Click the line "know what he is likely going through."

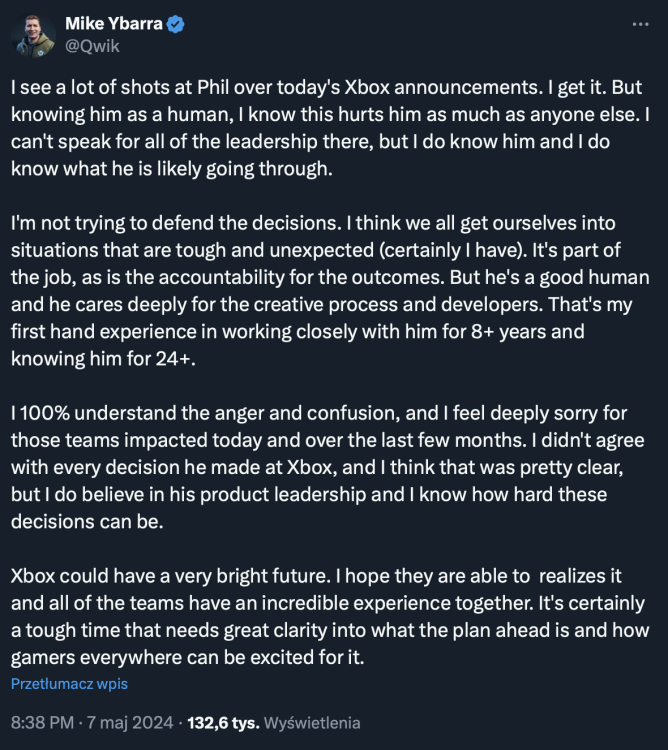click(172, 169)
